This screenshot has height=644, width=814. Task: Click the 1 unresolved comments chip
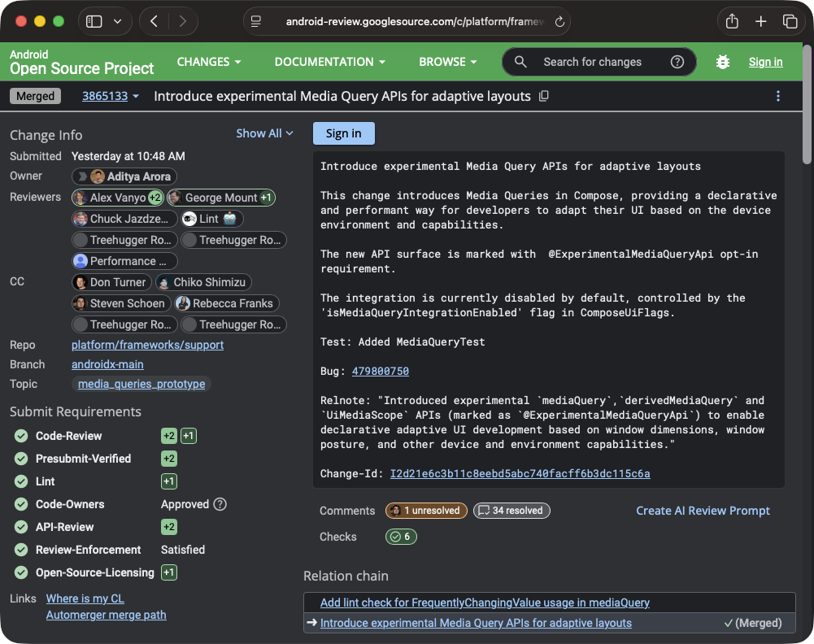[x=426, y=511]
